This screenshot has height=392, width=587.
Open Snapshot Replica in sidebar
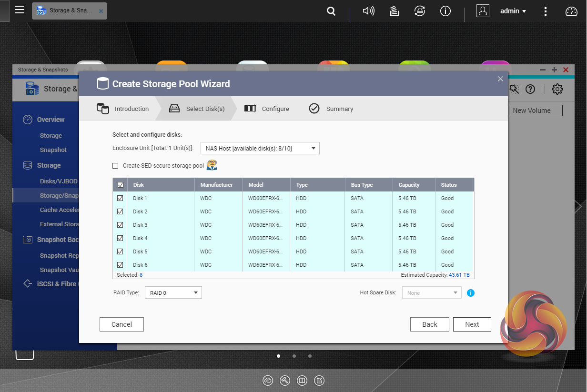[x=60, y=255]
